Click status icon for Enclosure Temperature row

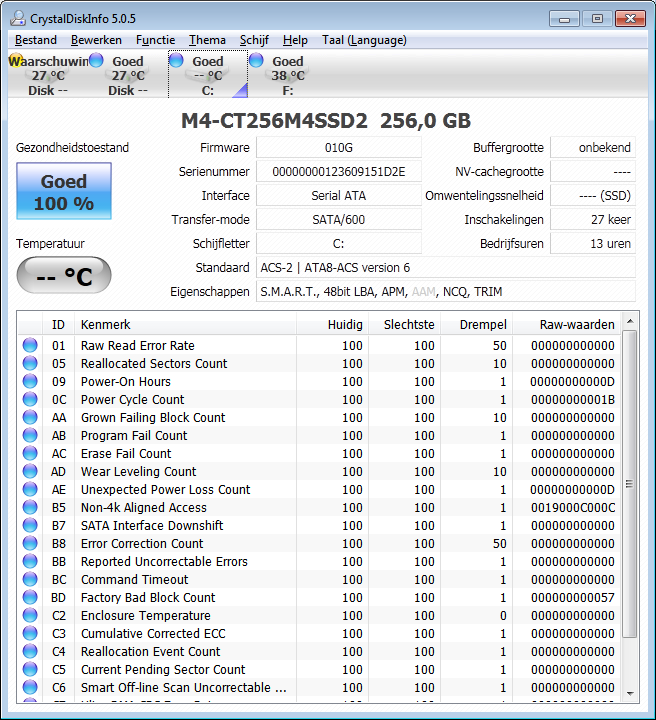pyautogui.click(x=30, y=616)
